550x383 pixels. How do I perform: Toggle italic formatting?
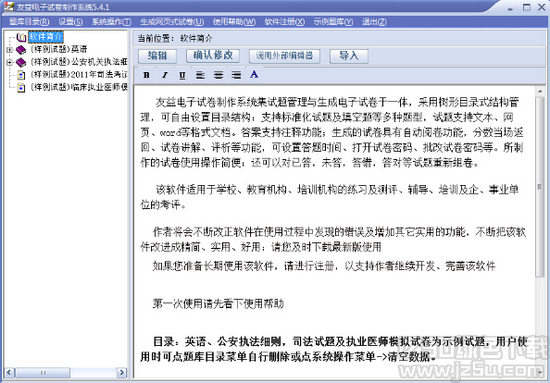pos(165,75)
